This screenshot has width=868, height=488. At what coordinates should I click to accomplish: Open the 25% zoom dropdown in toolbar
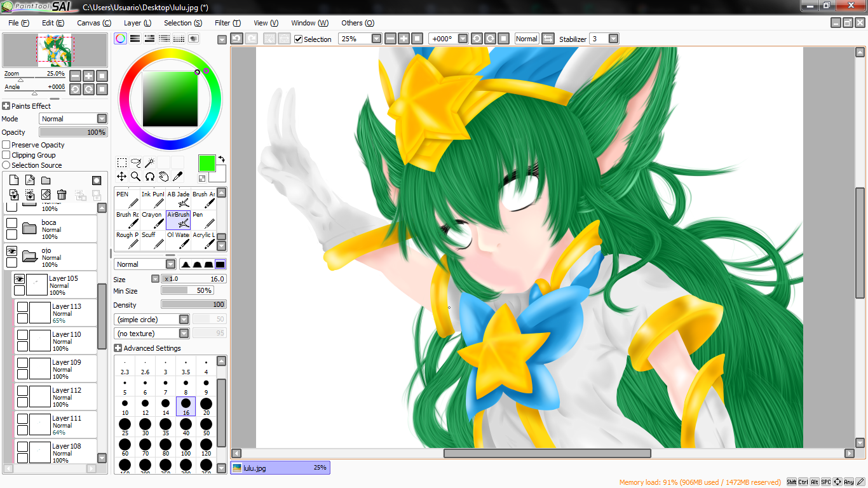(x=377, y=39)
